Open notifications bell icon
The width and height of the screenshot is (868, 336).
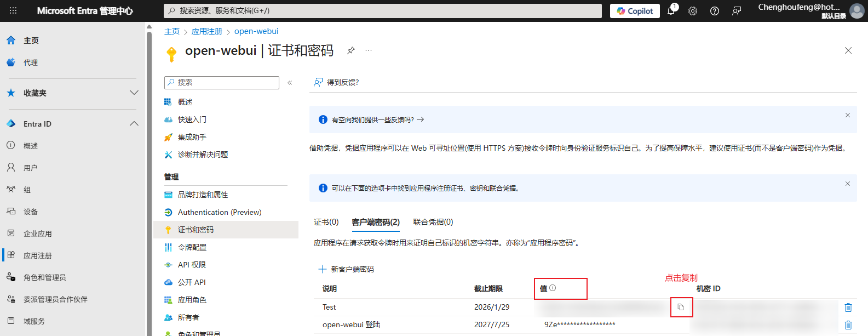pyautogui.click(x=671, y=11)
